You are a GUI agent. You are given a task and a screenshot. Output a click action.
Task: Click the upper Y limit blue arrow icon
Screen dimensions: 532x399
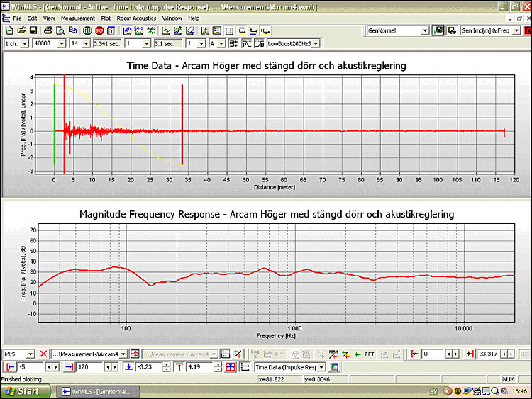pos(179,367)
